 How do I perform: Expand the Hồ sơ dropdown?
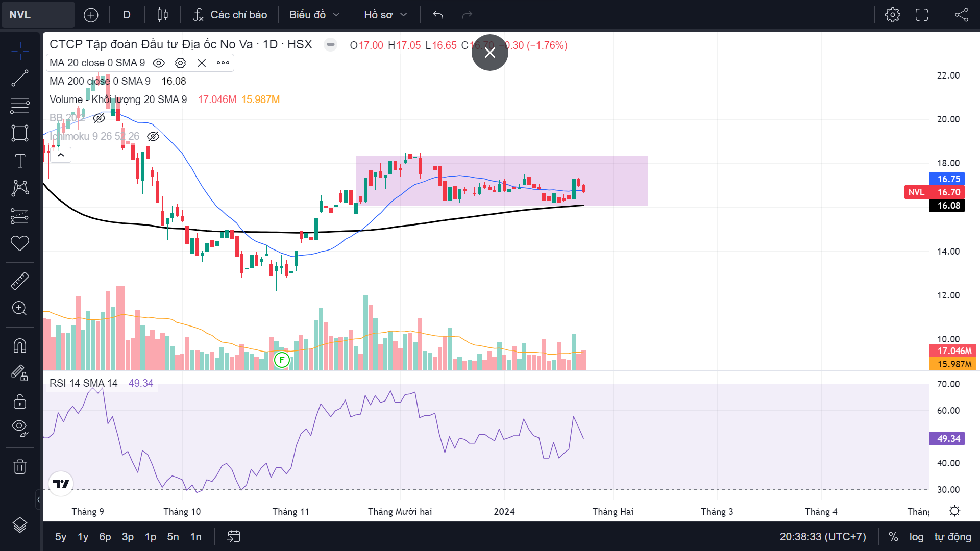point(385,15)
